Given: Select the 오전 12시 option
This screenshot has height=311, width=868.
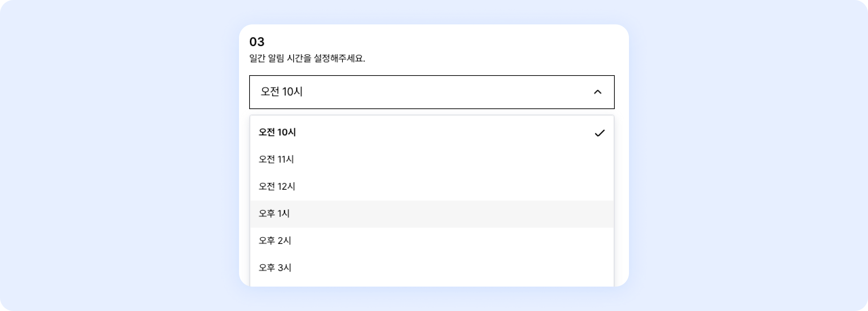Looking at the screenshot, I should 277,187.
